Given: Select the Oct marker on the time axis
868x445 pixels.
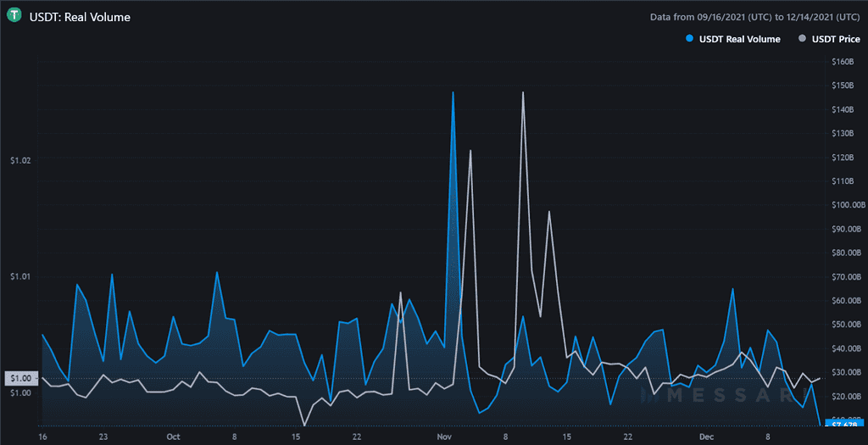Looking at the screenshot, I should pyautogui.click(x=173, y=437).
